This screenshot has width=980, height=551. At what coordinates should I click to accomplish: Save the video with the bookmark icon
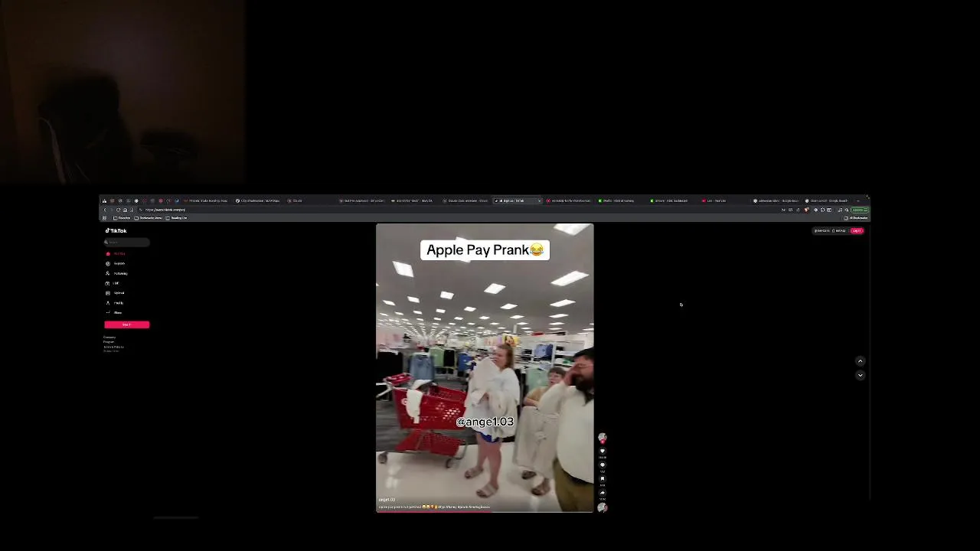tap(603, 478)
